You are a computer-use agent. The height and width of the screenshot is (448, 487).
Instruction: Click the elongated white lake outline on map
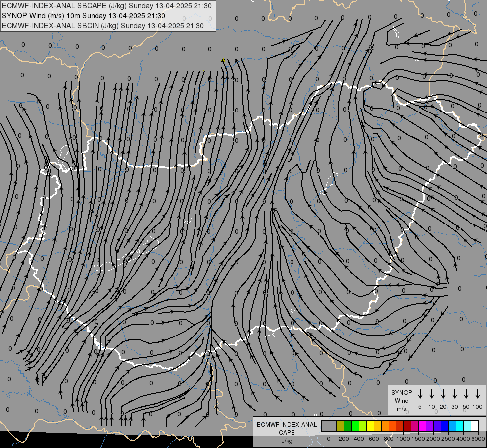pyautogui.click(x=126, y=254)
